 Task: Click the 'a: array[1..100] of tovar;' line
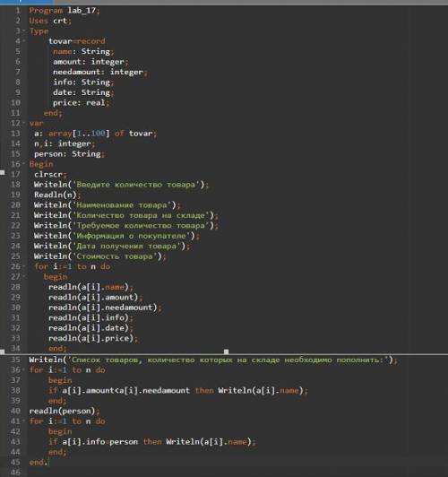coord(96,134)
